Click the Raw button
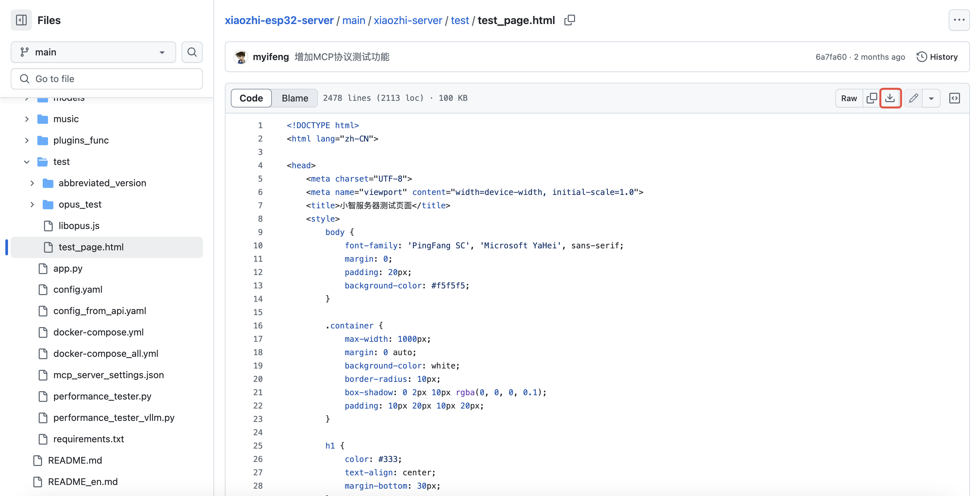The image size is (980, 496). click(849, 98)
